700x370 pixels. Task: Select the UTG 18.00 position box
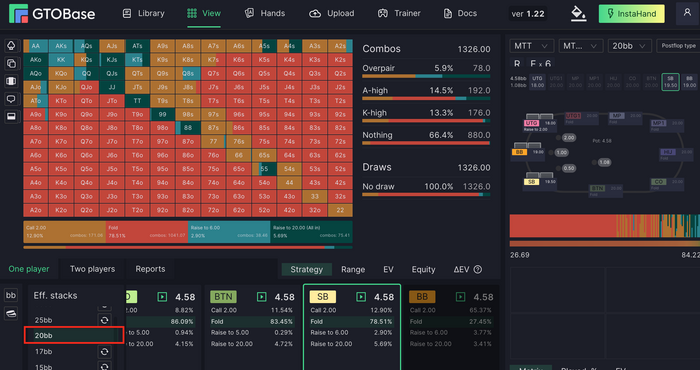tap(537, 82)
